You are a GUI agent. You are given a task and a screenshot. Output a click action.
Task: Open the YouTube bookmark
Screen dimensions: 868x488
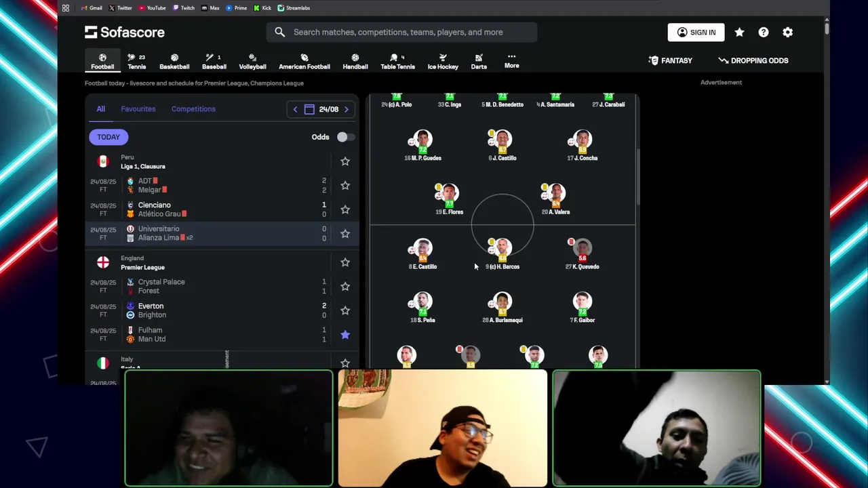coord(152,8)
